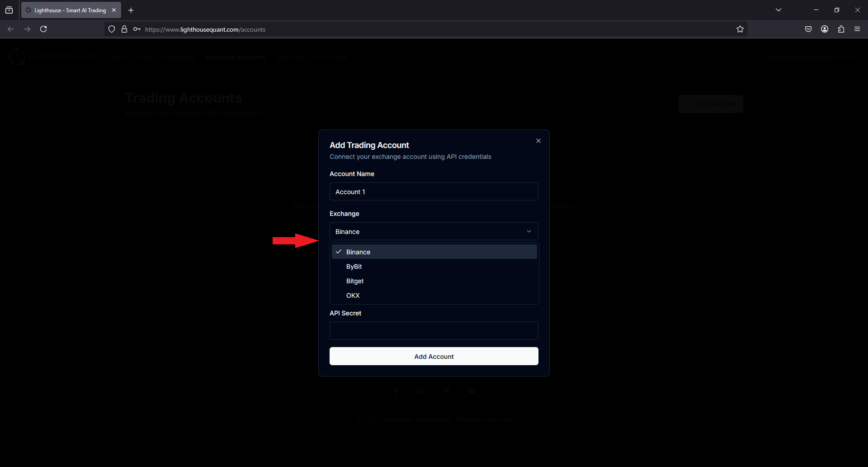This screenshot has height=467, width=868.
Task: Pick OKX from the exchange list
Action: pos(434,295)
